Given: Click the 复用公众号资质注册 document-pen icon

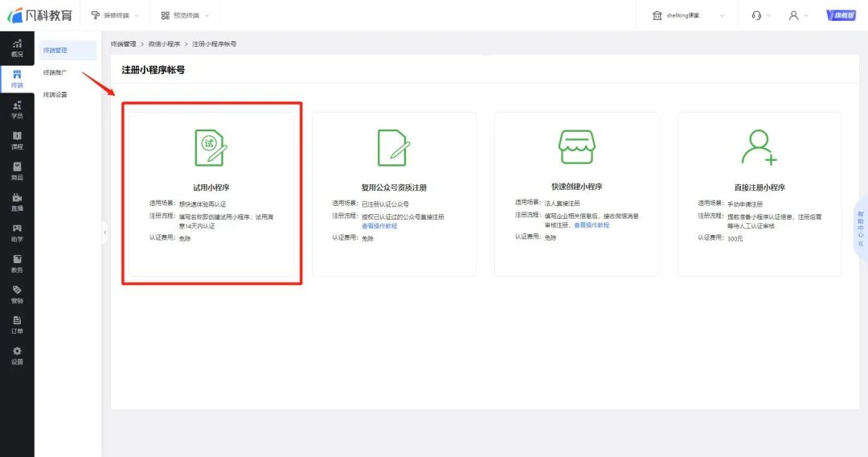Looking at the screenshot, I should pyautogui.click(x=394, y=147).
